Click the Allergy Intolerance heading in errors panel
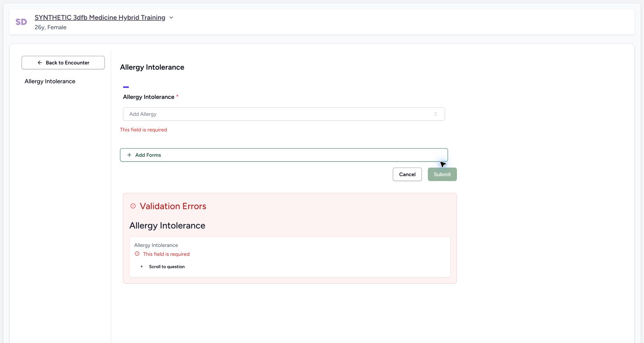The height and width of the screenshot is (343, 644). 167,226
